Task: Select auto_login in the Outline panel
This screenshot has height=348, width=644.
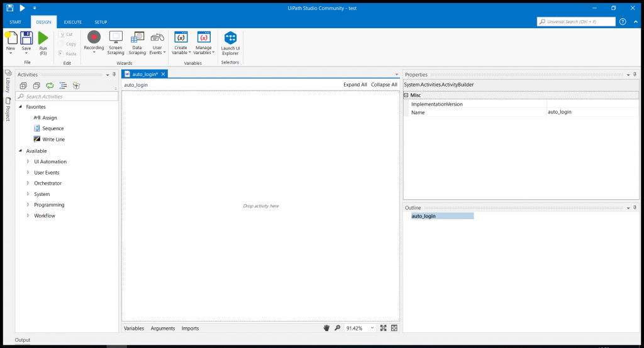Action: [442, 216]
